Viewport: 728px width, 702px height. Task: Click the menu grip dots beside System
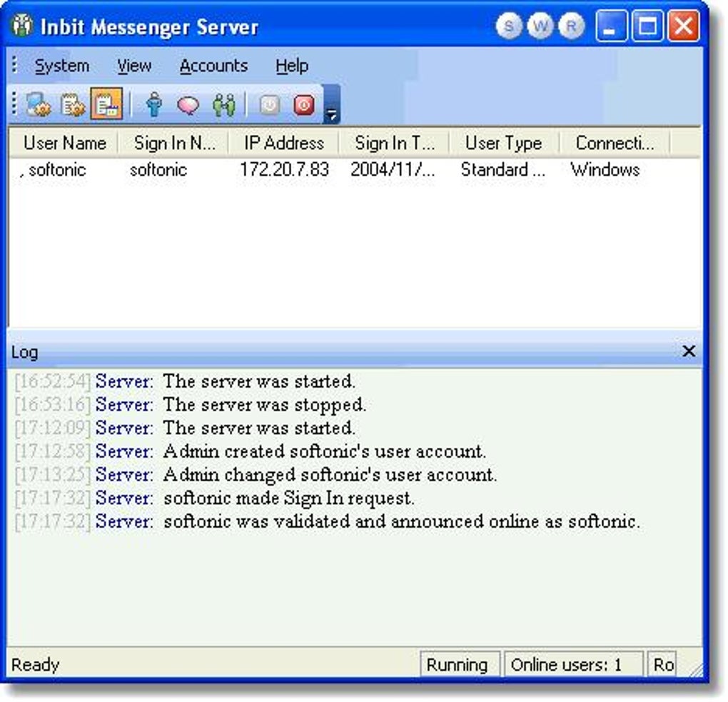(14, 65)
